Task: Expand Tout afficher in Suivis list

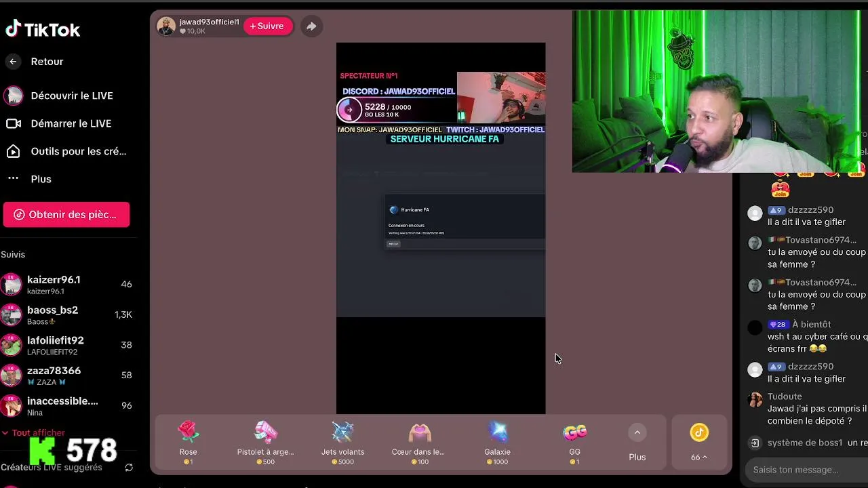Action: [x=33, y=432]
